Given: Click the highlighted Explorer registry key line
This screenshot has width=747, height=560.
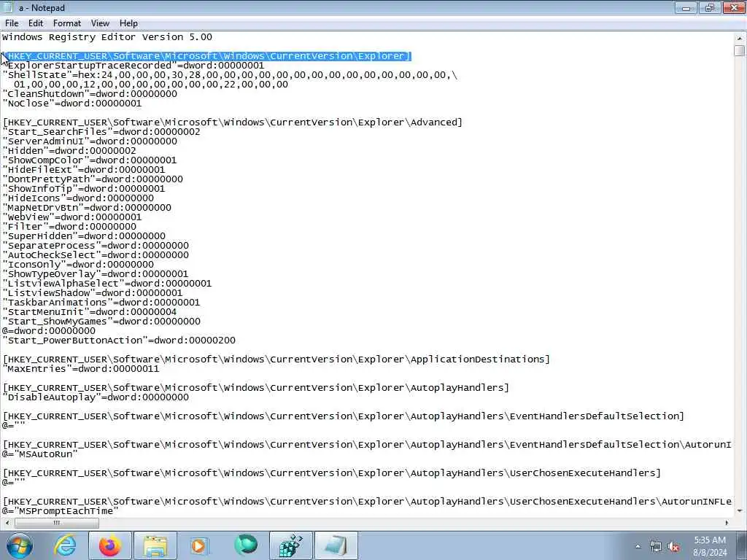Looking at the screenshot, I should 206,56.
